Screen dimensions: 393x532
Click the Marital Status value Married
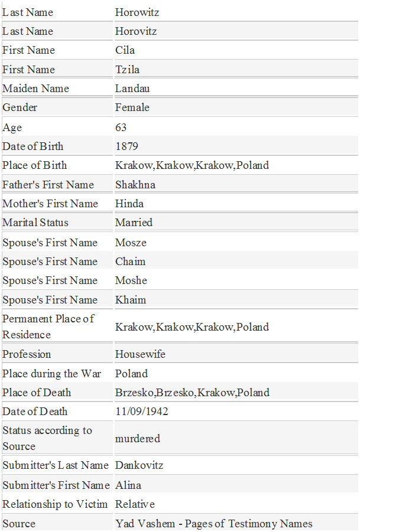(x=134, y=223)
